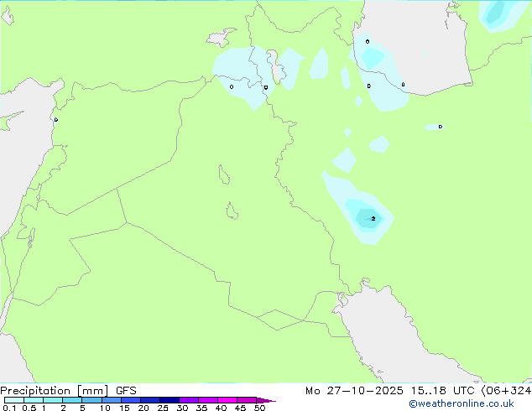The height and width of the screenshot is (411, 532).
Task: Click the 'Precipitation [mm] GFS' title text
Action: [x=68, y=391]
